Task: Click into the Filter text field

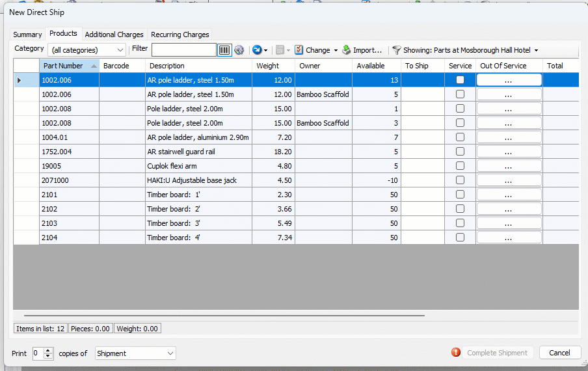Action: (183, 50)
